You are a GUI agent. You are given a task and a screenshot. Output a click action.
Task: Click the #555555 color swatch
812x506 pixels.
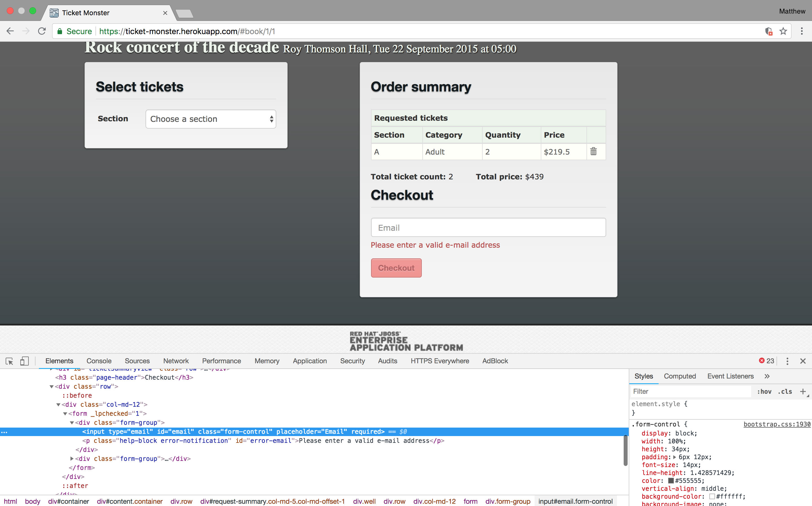pyautogui.click(x=670, y=481)
